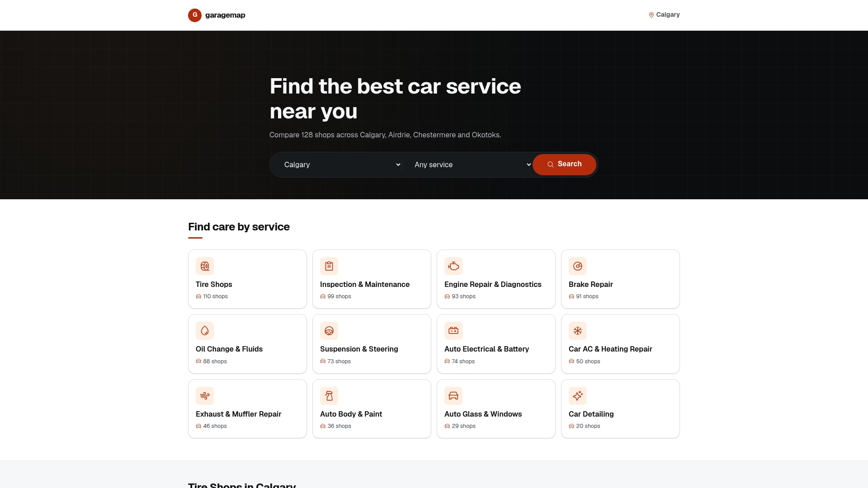Click the location pin icon near Calgary
Screen dimensions: 868x488
click(x=651, y=15)
